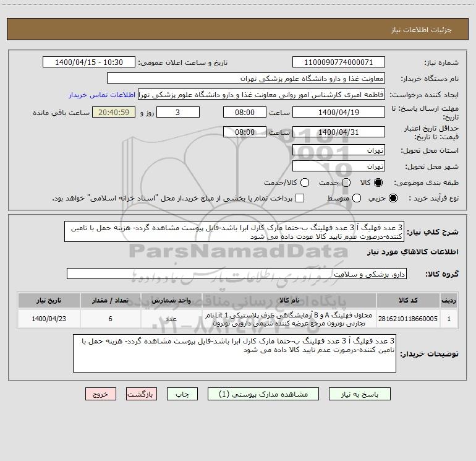
Task: Click the days remaining field showing 3
Action: point(178,112)
